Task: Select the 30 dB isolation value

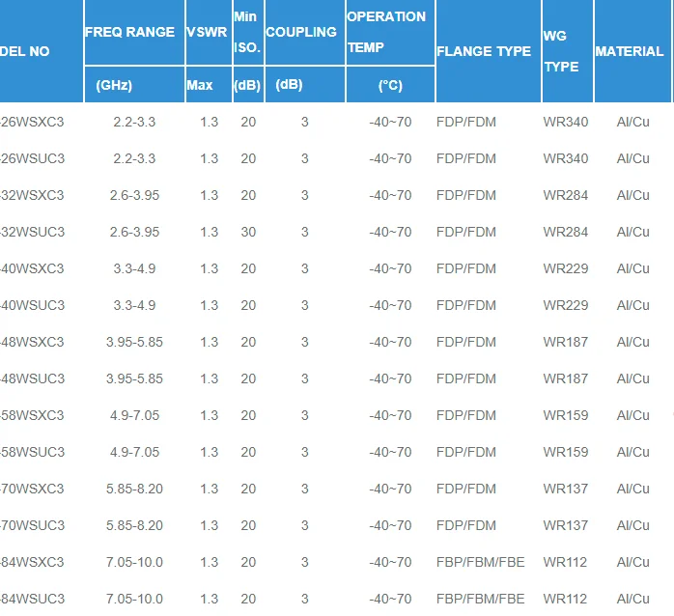Action: coord(248,232)
